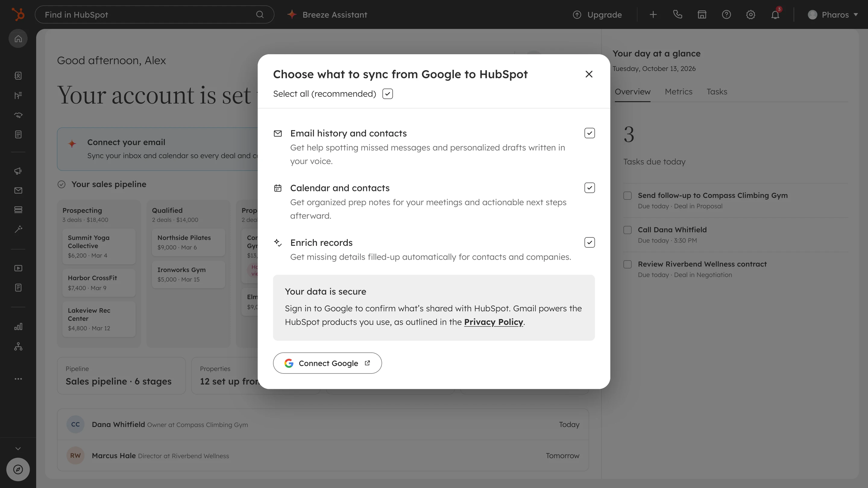868x488 pixels.
Task: Open the Harbor CrossFit deal card
Action: 99,283
